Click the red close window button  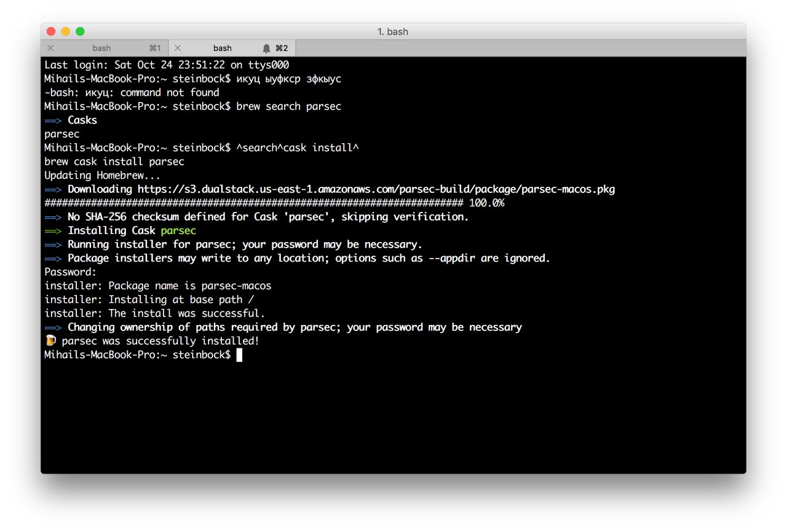(x=51, y=31)
